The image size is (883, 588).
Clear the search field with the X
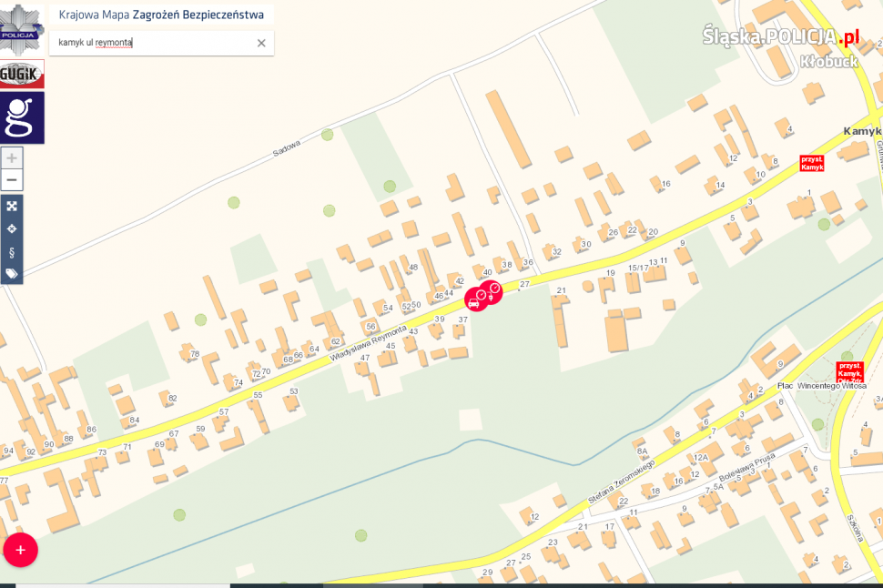[261, 43]
